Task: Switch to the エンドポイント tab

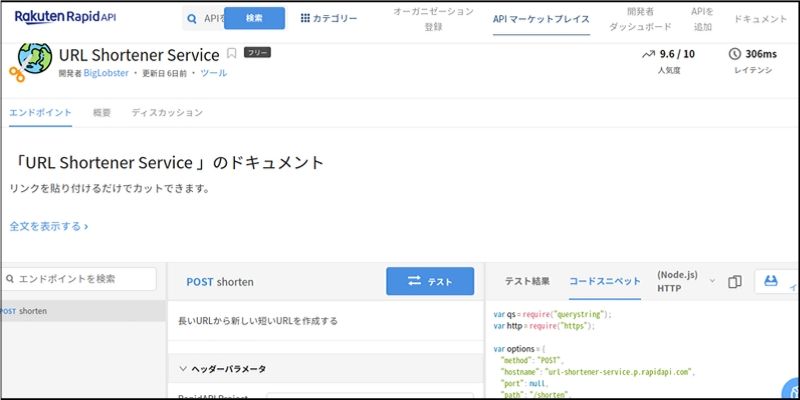Action: tap(40, 113)
